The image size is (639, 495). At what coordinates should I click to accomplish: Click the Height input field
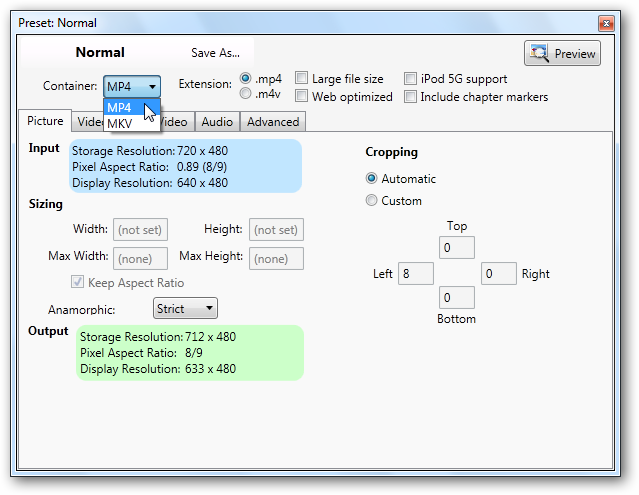(x=276, y=230)
